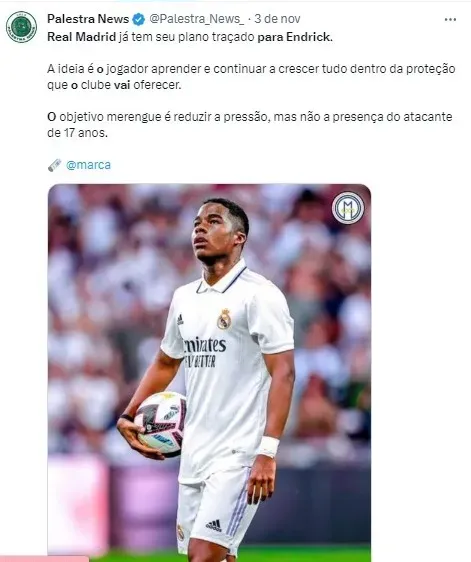Click the Real Madrid crest on the shirt
The height and width of the screenshot is (562, 471).
(x=224, y=319)
